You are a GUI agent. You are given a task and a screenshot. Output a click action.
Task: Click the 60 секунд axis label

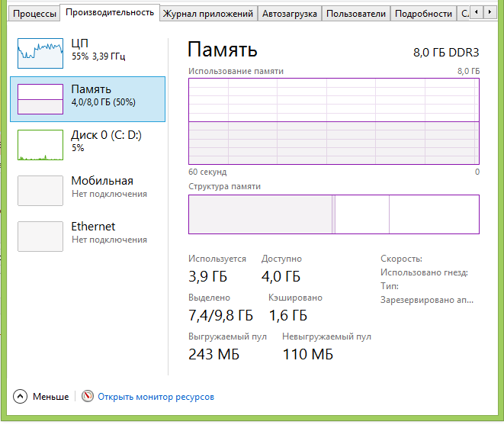tap(207, 172)
